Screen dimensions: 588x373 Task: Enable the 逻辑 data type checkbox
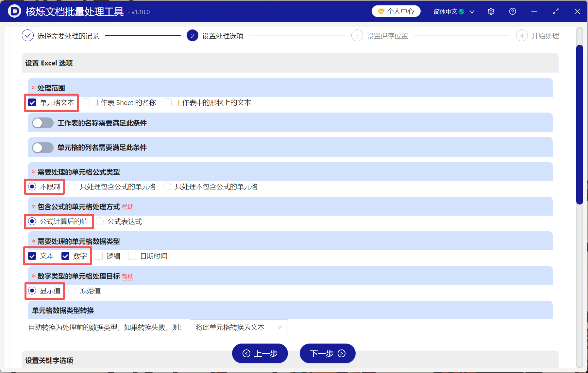pos(99,256)
